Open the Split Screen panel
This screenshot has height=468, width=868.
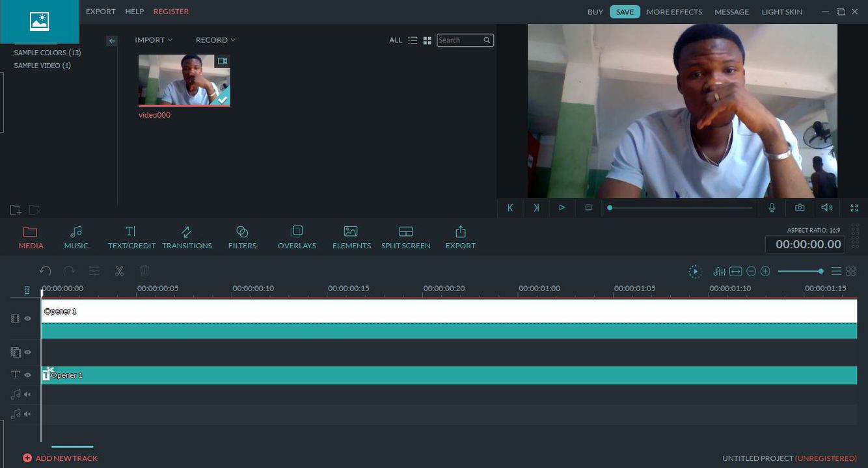coord(405,236)
